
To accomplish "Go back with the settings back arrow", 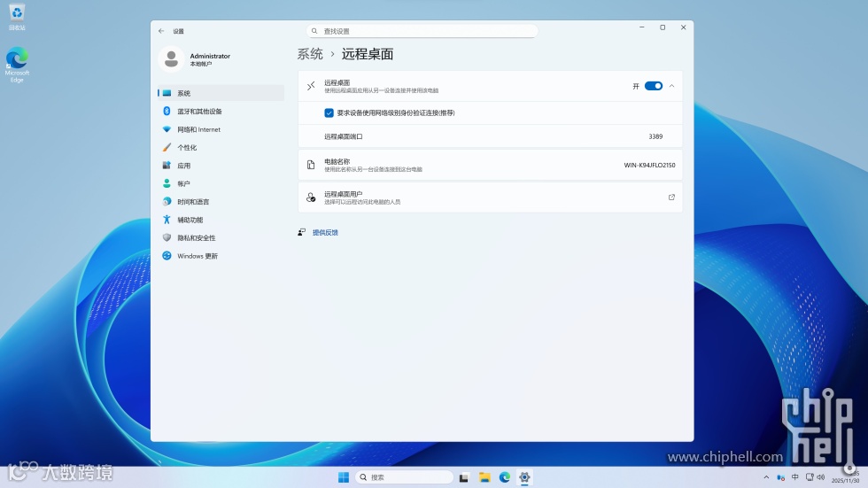I will (x=161, y=31).
